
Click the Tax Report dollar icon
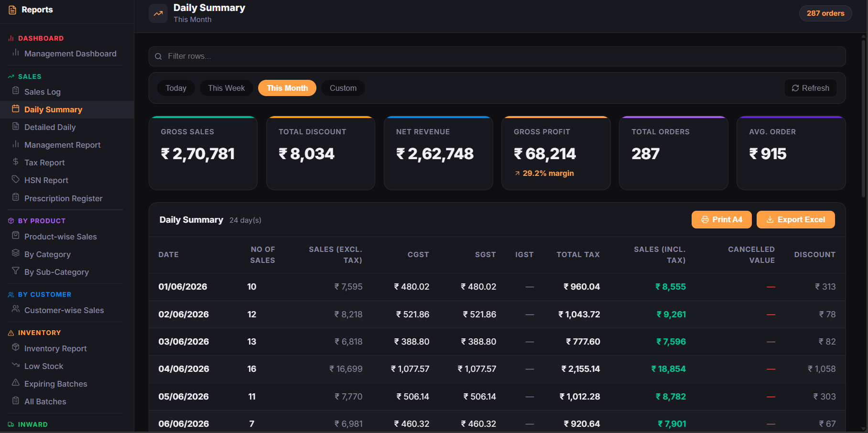(x=16, y=162)
